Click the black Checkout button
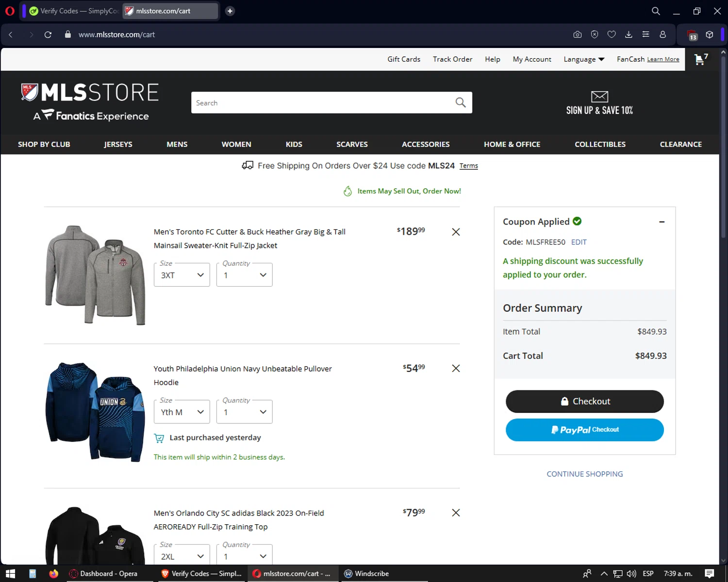728x582 pixels. click(x=585, y=401)
